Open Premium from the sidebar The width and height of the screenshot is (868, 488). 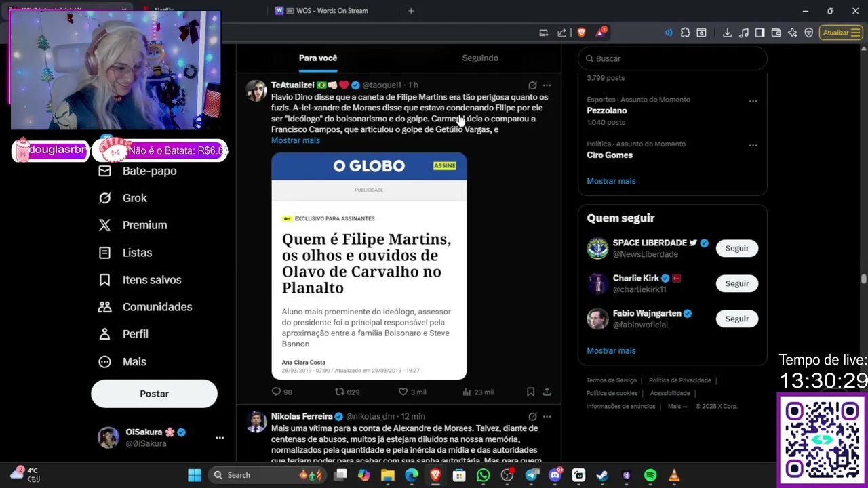pos(133,225)
